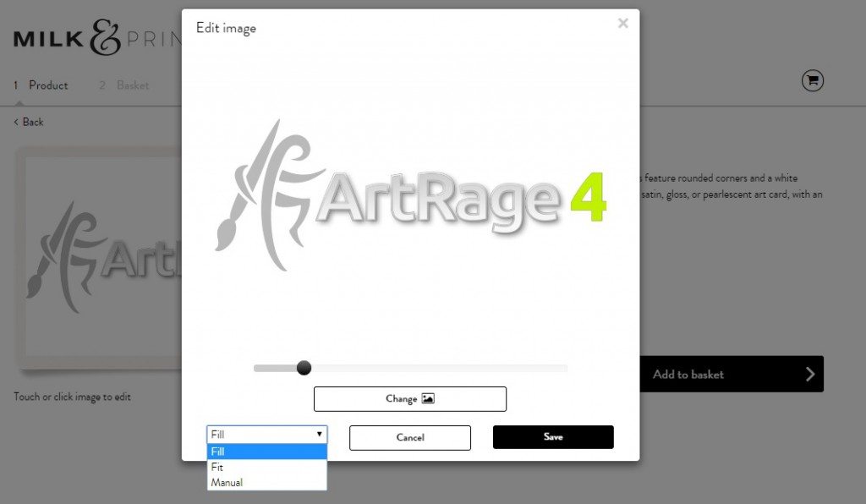Click the Change button
Screen dimensions: 866x504
[x=409, y=398]
